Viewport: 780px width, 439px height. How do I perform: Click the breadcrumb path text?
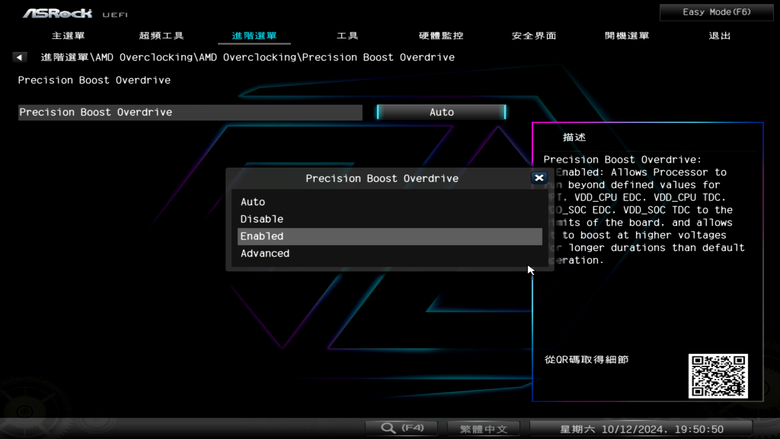click(x=248, y=57)
